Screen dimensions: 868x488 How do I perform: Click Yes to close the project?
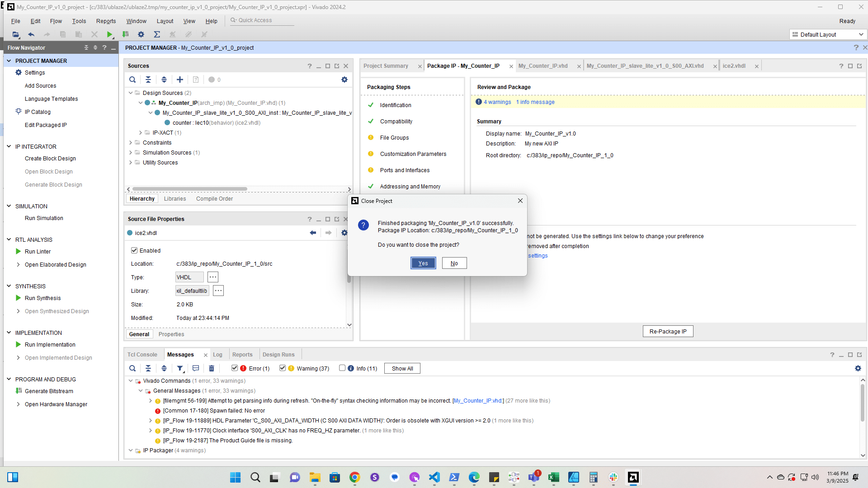point(423,263)
